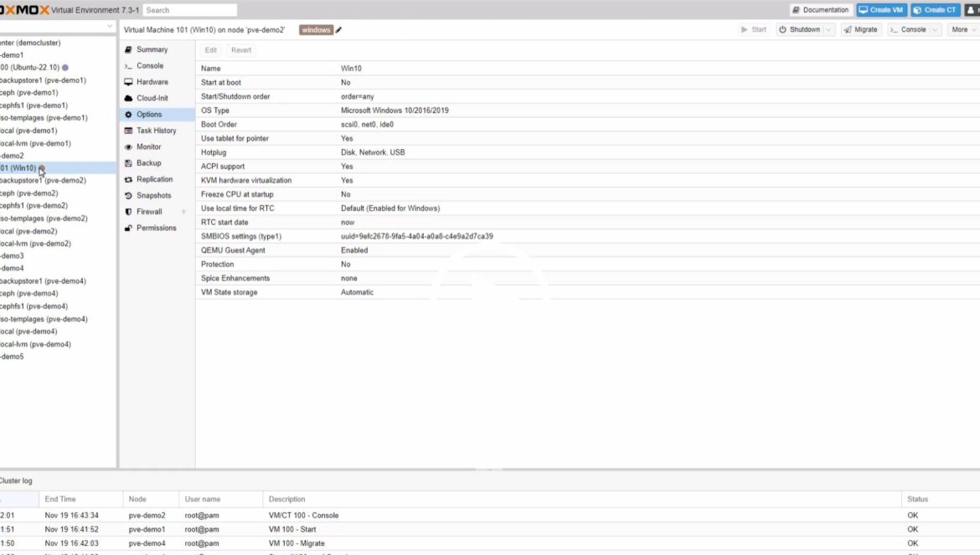Select the Hardware monitor icon
This screenshot has height=555, width=980.
click(128, 82)
